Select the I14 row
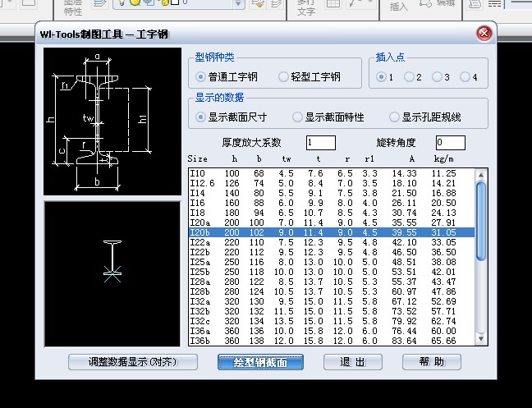Image resolution: width=532 pixels, height=408 pixels. point(331,193)
